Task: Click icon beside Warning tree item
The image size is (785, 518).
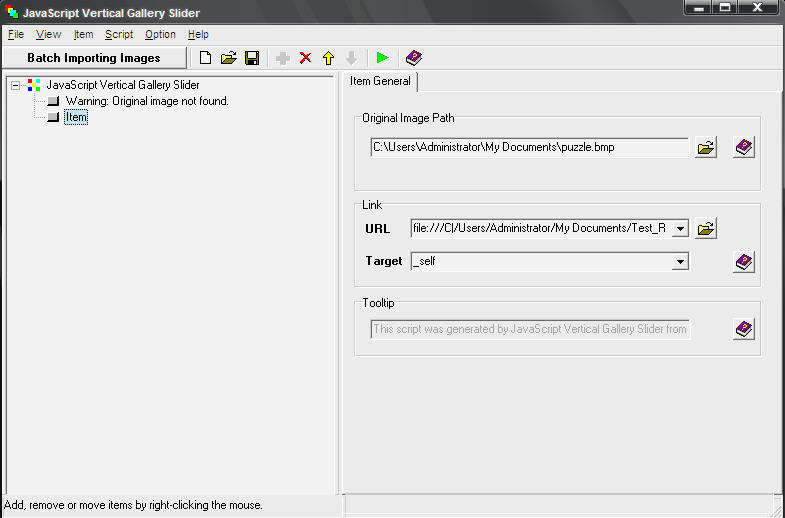Action: [53, 101]
